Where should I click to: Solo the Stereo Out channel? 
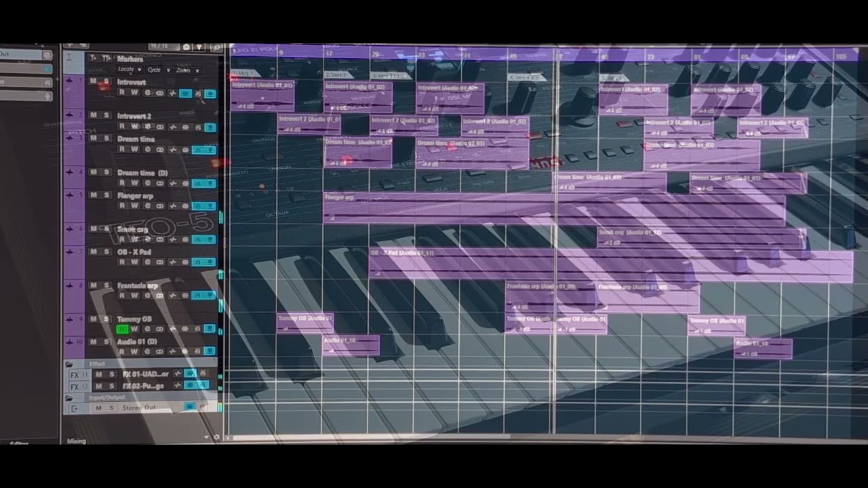(111, 408)
